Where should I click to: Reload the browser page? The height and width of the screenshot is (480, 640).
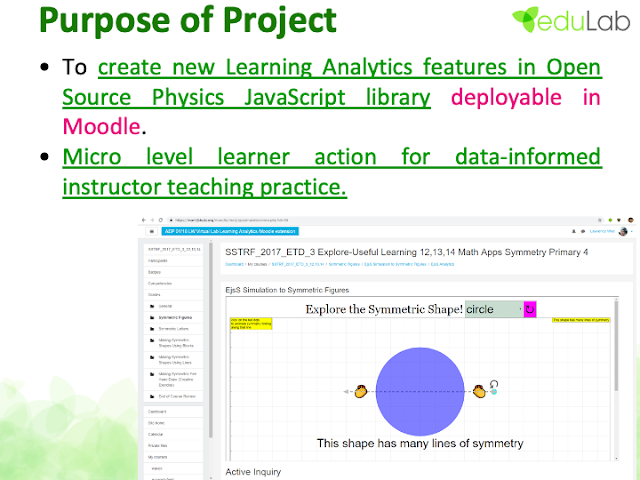161,220
